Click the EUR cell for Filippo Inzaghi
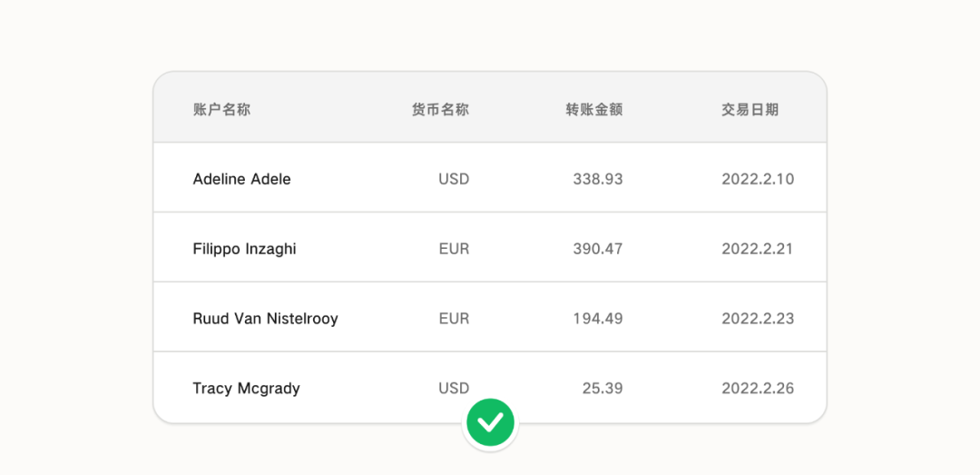Viewport: 980px width, 475px height. 455,249
